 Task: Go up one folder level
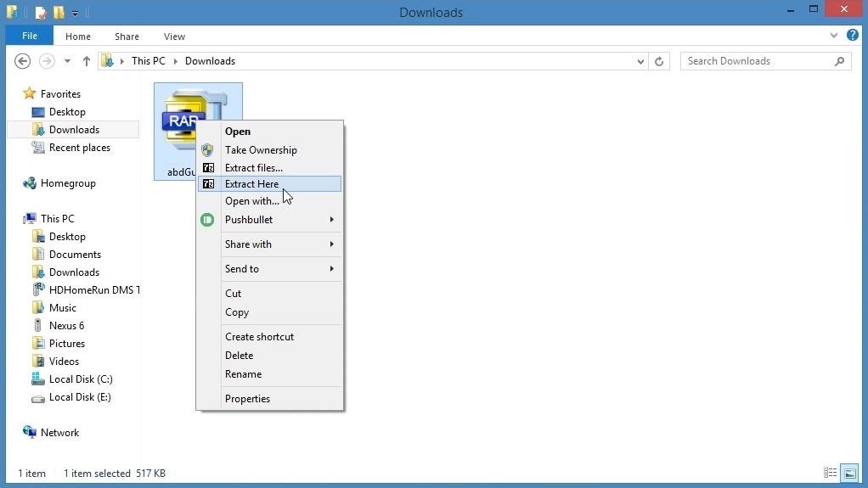pos(87,61)
